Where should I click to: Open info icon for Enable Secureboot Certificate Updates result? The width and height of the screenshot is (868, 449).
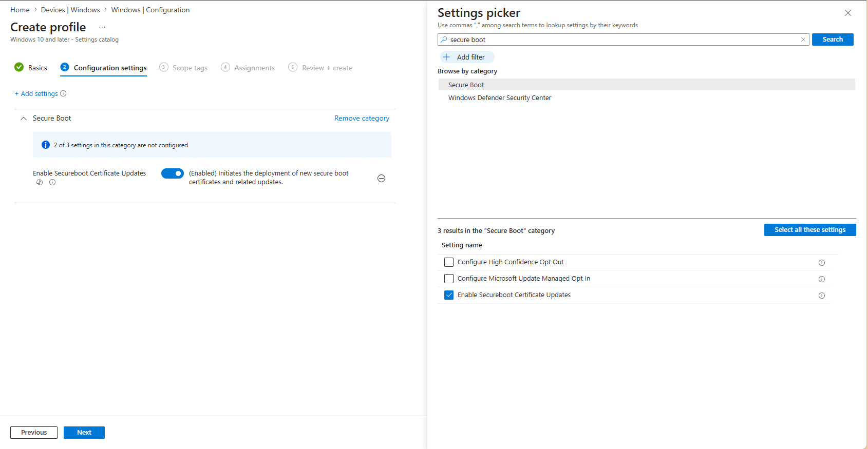coord(821,296)
